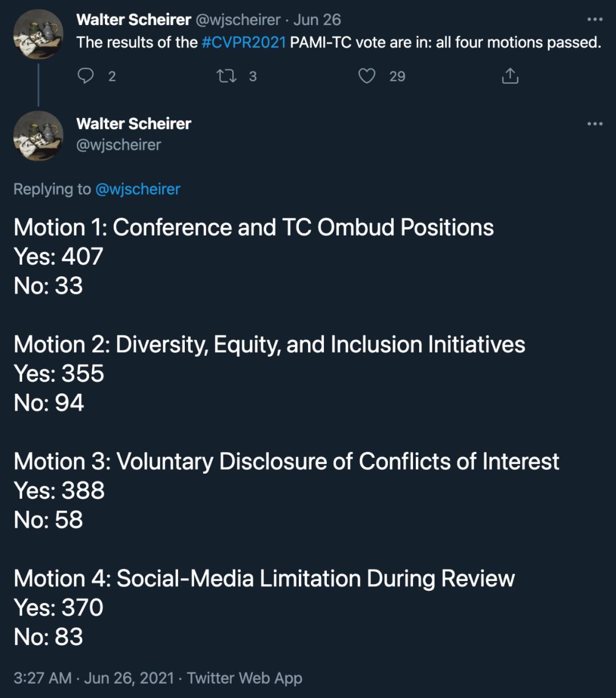Screen dimensions: 616x698
Task: Click the @wjscheirer mention after Replying to
Action: (x=137, y=189)
